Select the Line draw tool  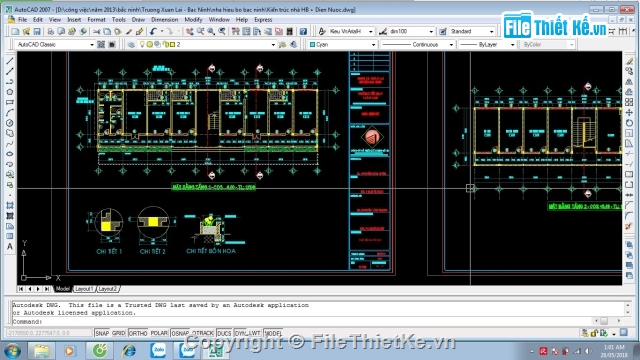point(10,61)
